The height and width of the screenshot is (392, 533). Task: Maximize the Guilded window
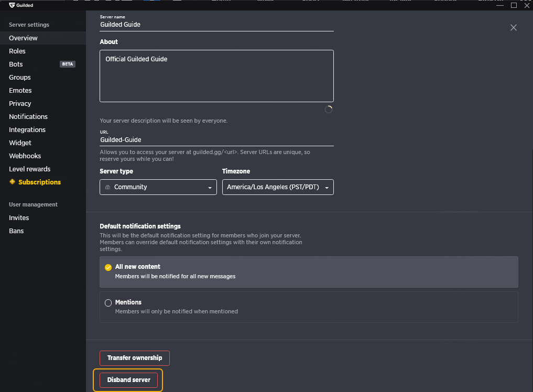point(514,5)
